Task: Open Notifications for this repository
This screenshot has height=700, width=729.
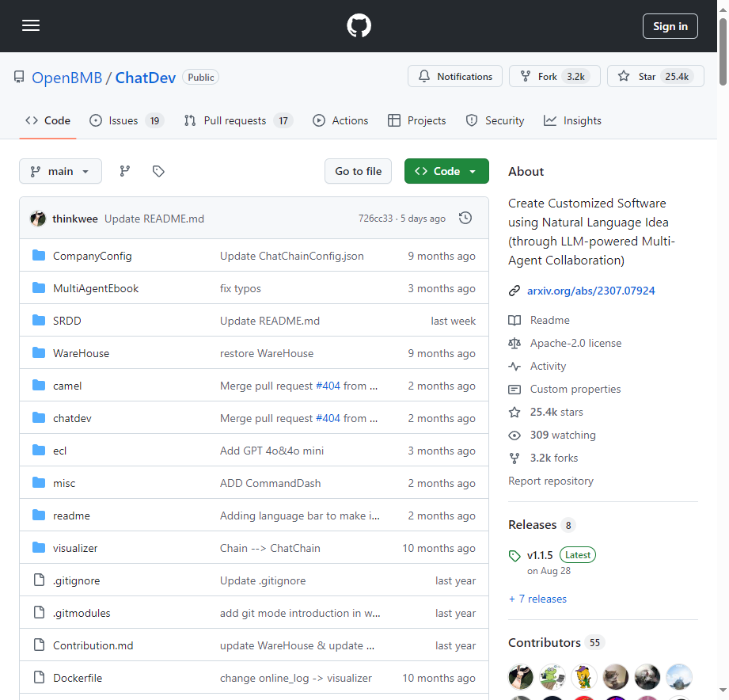Action: click(455, 76)
